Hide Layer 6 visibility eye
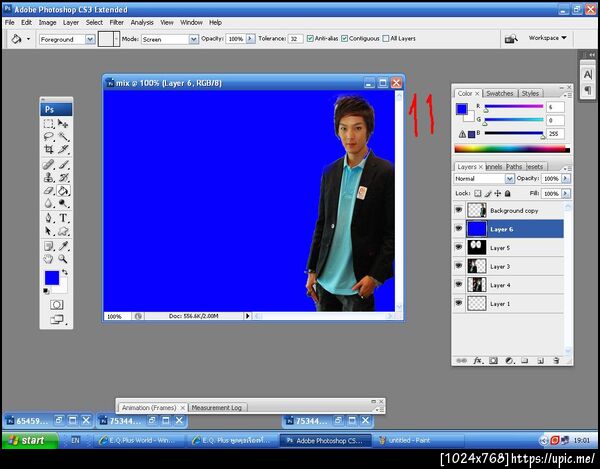 point(458,228)
